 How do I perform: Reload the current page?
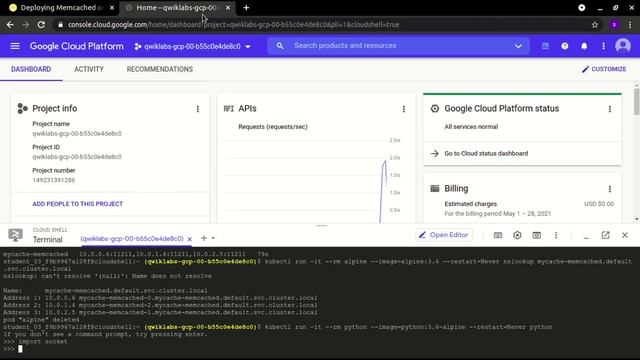coord(41,25)
